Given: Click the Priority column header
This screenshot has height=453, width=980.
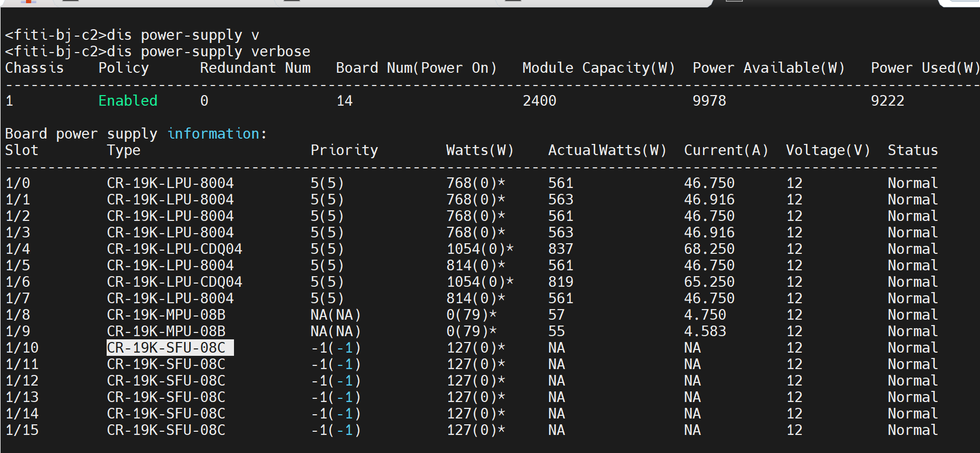Looking at the screenshot, I should click(x=344, y=150).
